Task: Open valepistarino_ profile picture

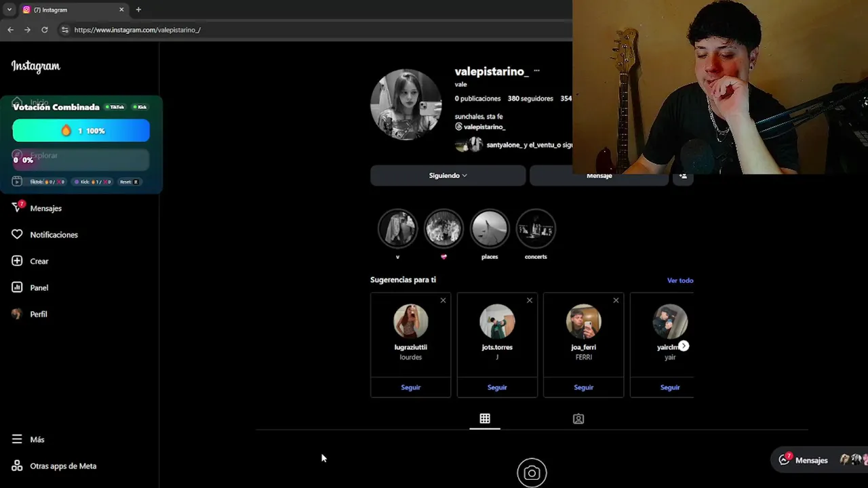Action: (406, 104)
